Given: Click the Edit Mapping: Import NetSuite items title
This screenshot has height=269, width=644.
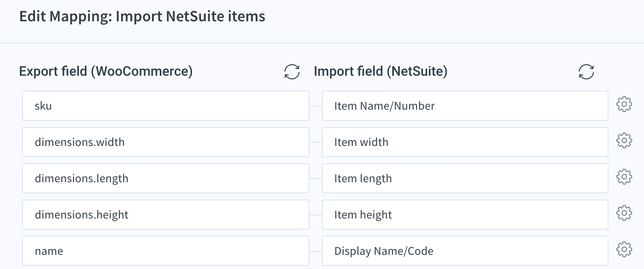Looking at the screenshot, I should click(142, 17).
